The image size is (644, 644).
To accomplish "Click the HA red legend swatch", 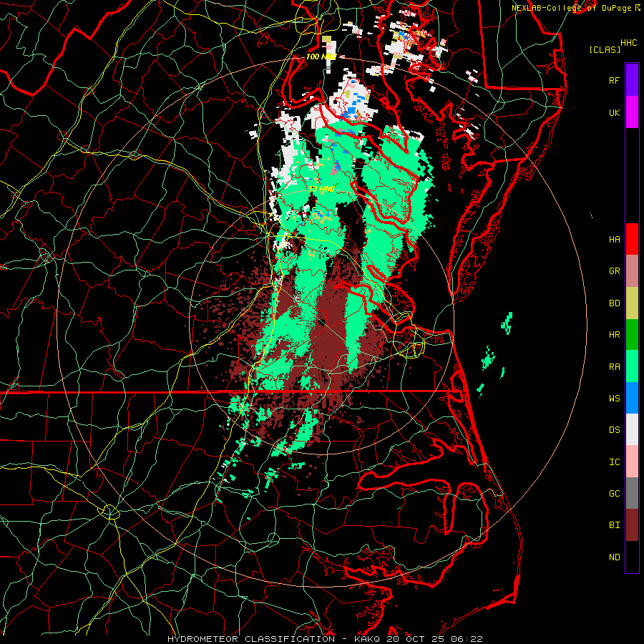I will tap(632, 239).
